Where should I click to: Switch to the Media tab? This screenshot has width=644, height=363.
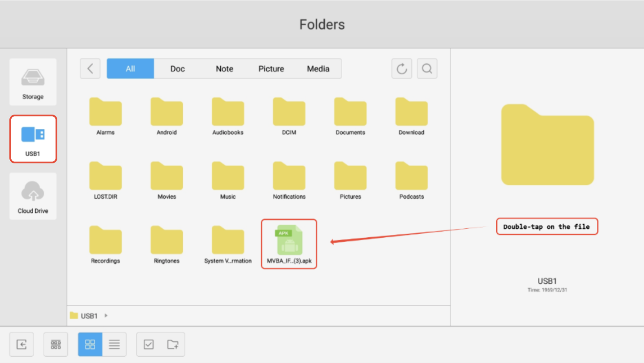[318, 68]
